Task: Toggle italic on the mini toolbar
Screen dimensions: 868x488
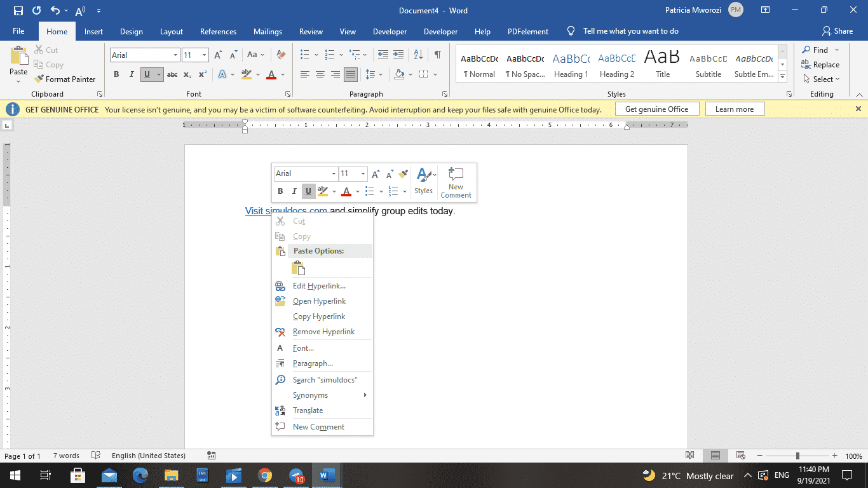Action: pyautogui.click(x=294, y=191)
